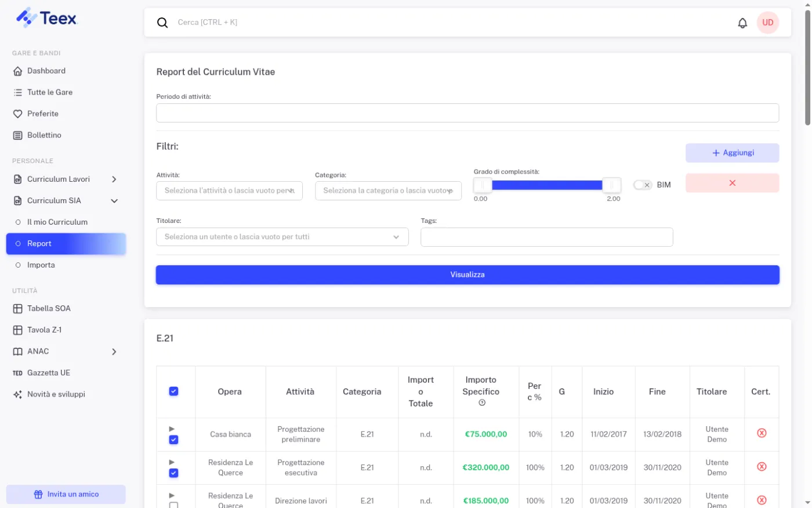Click the Preferite heart icon
Image resolution: width=812 pixels, height=508 pixels.
[18, 114]
